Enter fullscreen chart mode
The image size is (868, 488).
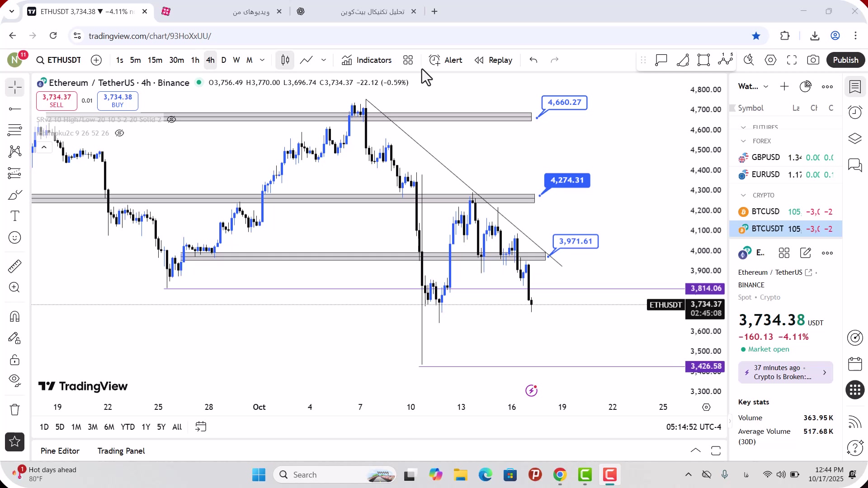click(x=792, y=60)
